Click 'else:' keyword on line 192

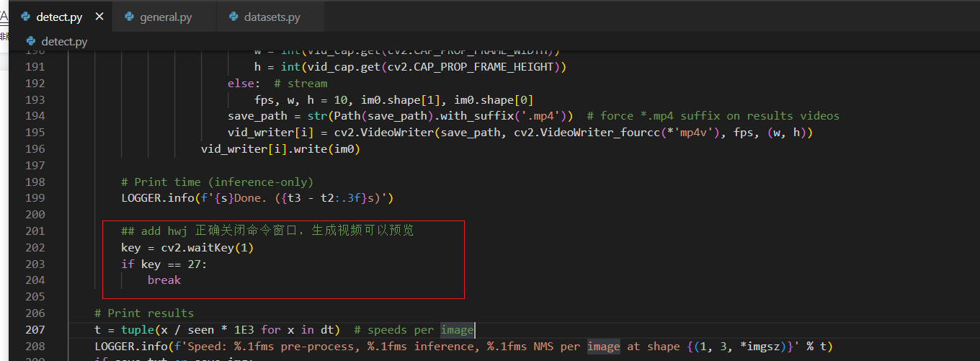[241, 83]
